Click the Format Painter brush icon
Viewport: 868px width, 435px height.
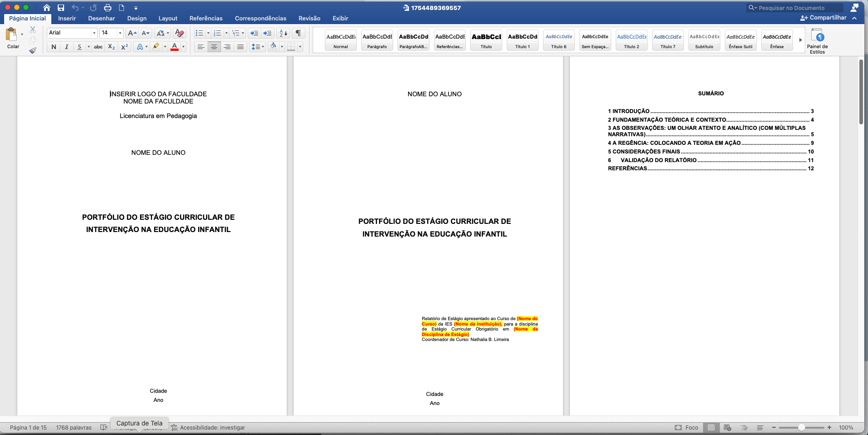pos(33,50)
